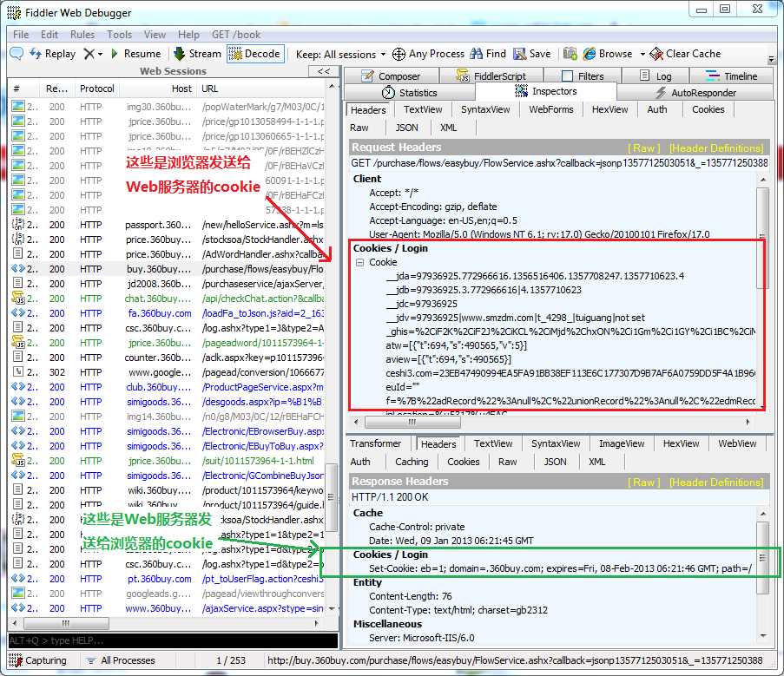
Task: Click the request headers horizontal scrollbar thumb
Action: pyautogui.click(x=412, y=423)
